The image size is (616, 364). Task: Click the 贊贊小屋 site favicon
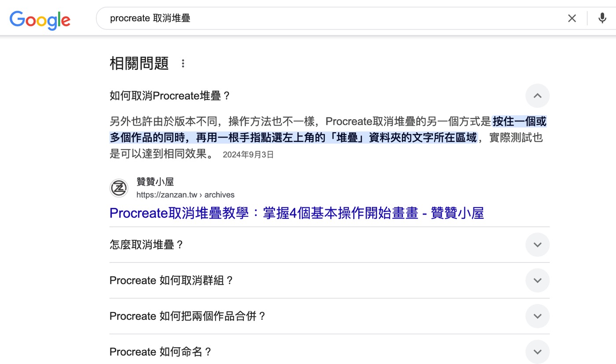pos(119,188)
